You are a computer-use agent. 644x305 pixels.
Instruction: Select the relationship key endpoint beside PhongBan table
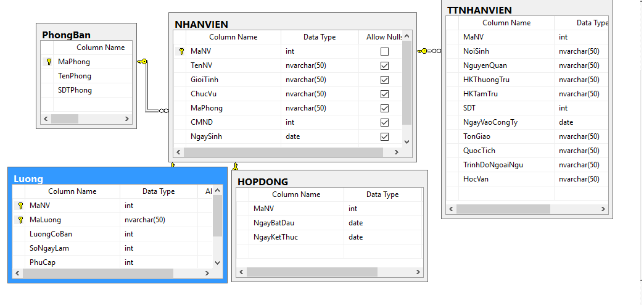click(x=142, y=61)
